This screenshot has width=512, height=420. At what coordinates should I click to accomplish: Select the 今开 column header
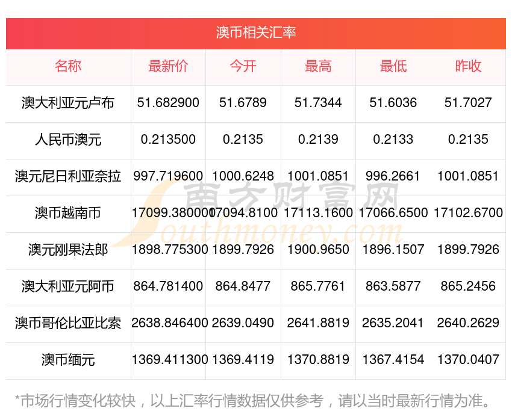click(243, 66)
